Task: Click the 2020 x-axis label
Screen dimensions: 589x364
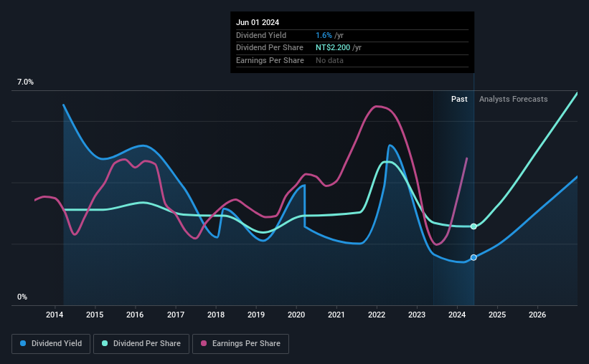Action: pos(296,315)
